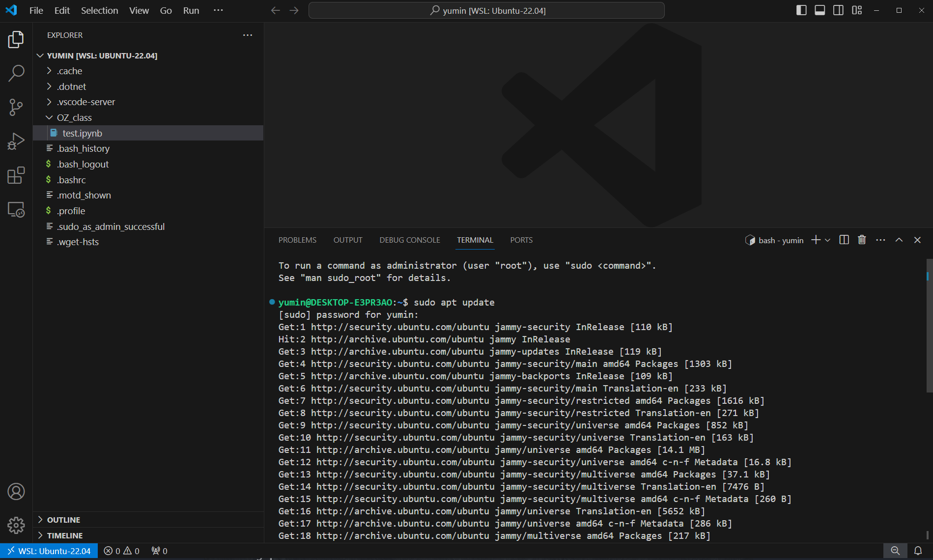Toggle the bottom panel layout

click(820, 10)
